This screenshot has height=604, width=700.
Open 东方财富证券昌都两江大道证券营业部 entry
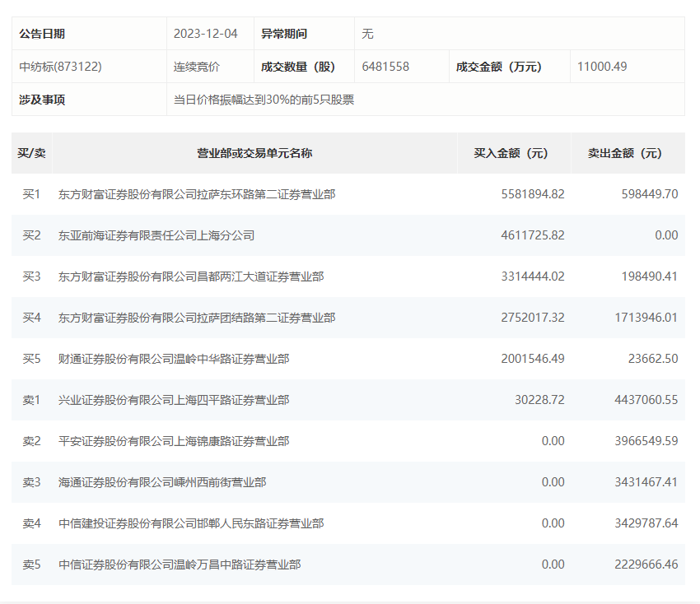(x=191, y=276)
